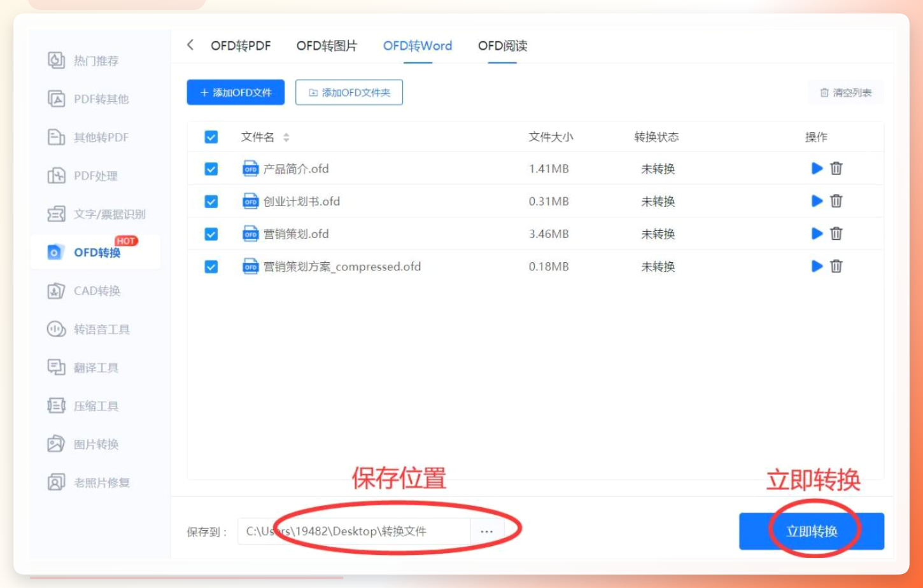Delete 产品简介.ofd with trash icon
The height and width of the screenshot is (588, 923).
836,168
